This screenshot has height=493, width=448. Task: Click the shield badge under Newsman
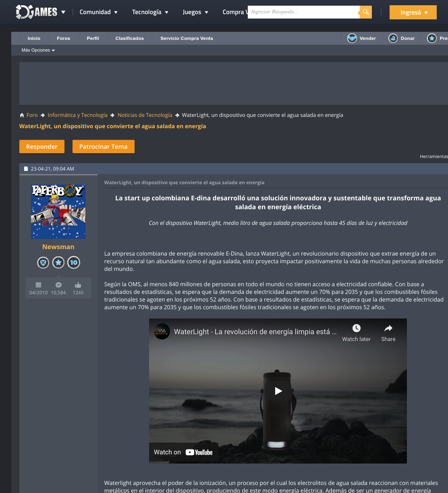tap(43, 263)
